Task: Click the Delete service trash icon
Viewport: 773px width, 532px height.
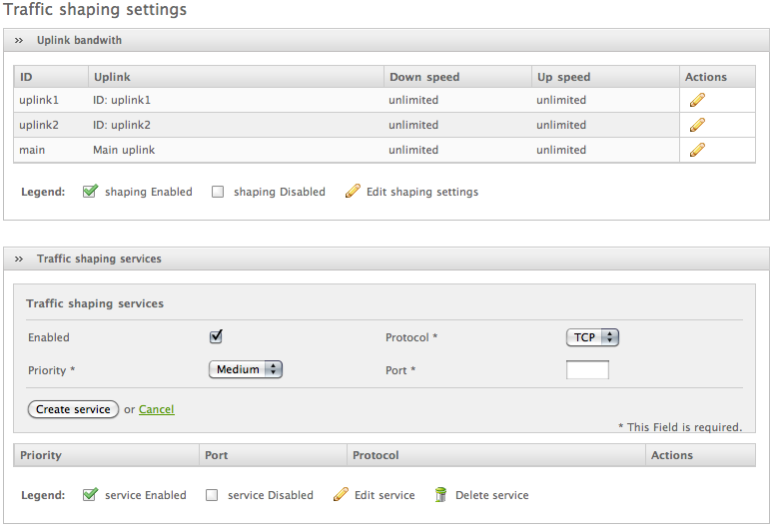Action: click(440, 495)
